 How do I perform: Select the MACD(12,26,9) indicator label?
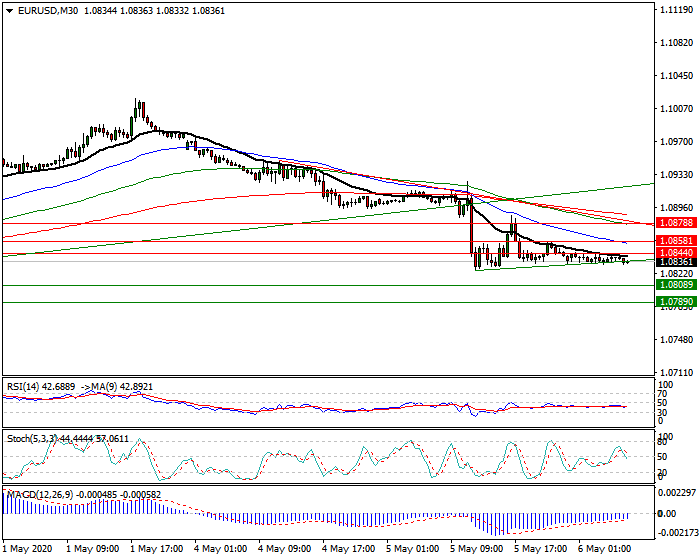coord(40,495)
